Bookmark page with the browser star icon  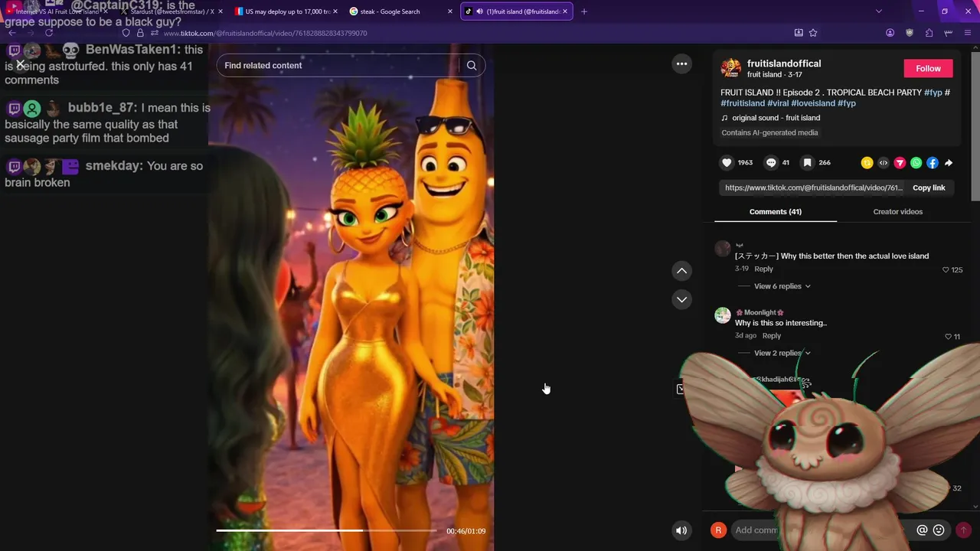[x=813, y=33]
